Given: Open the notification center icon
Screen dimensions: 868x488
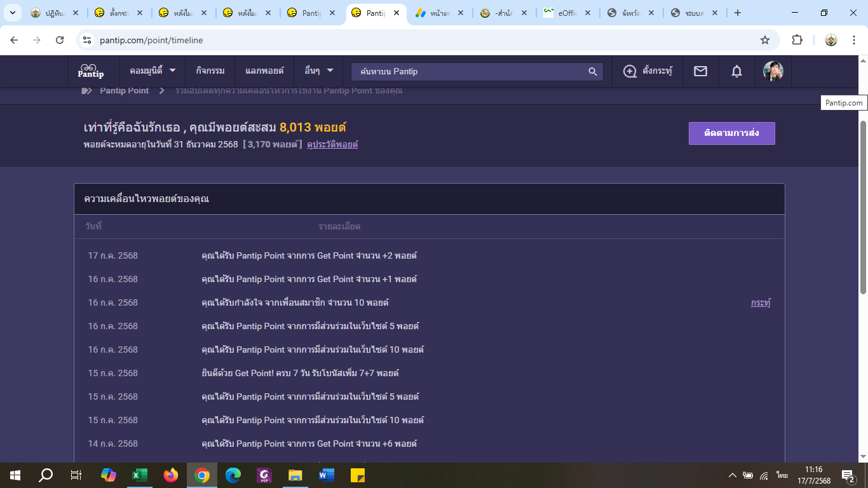Looking at the screenshot, I should coord(848,475).
